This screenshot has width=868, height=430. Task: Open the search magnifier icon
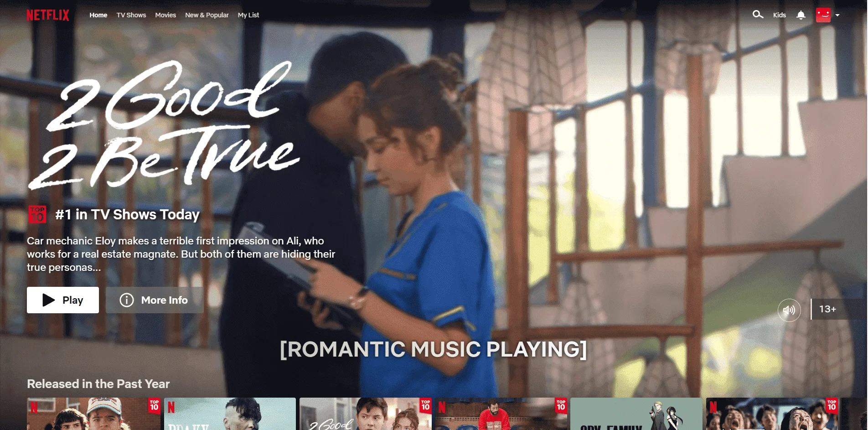coord(758,15)
